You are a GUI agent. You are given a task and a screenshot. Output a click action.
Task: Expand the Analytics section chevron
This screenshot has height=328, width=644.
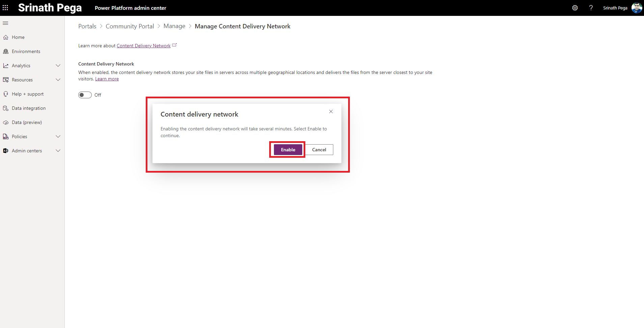(58, 66)
